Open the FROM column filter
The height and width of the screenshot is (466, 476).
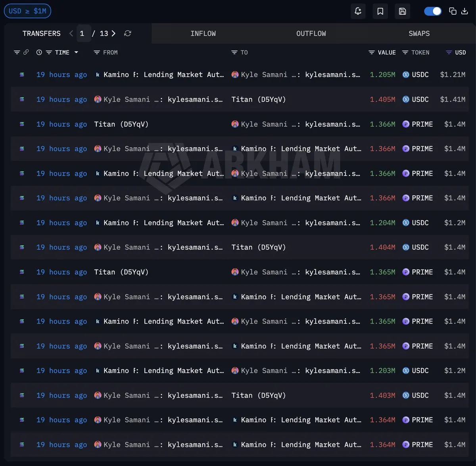96,52
